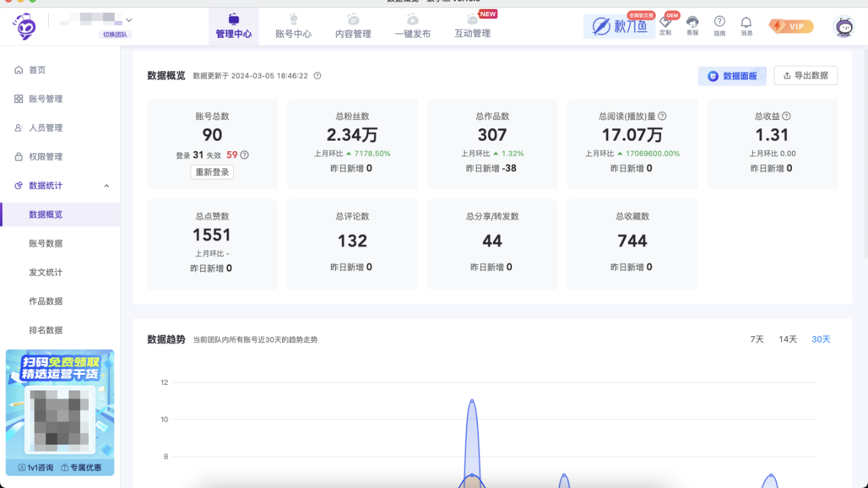Click the 重新登录 relogin button
Screen dimensions: 868x488
click(x=212, y=171)
